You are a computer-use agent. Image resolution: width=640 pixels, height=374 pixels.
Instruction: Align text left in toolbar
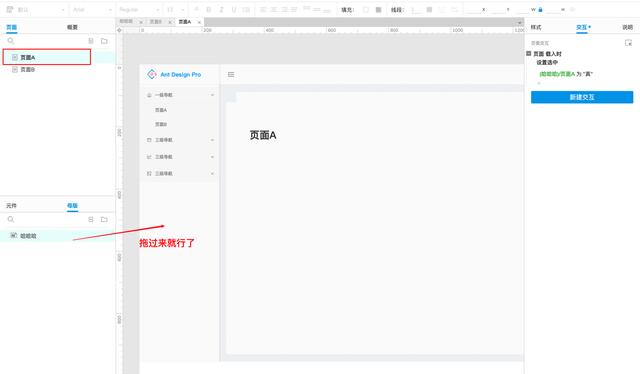click(x=263, y=9)
